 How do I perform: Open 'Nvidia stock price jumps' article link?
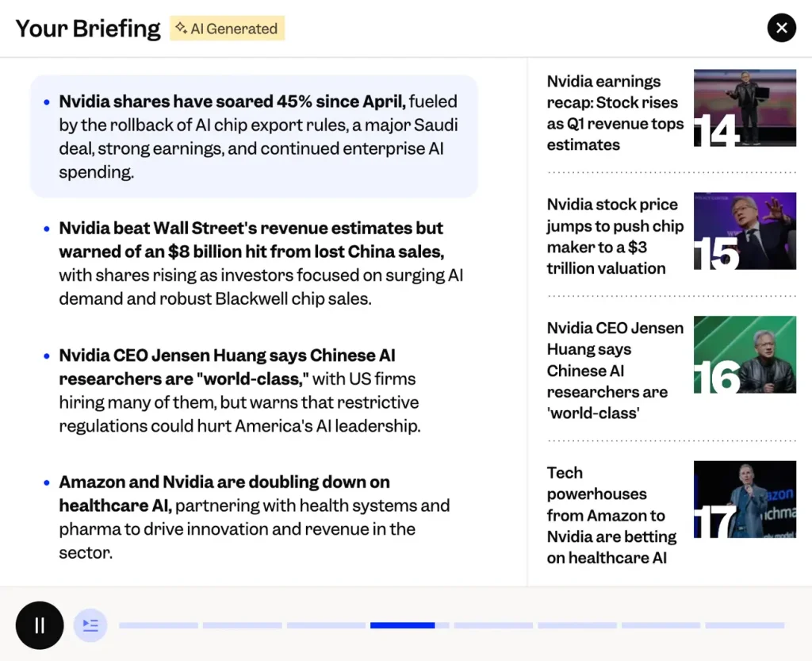point(615,236)
